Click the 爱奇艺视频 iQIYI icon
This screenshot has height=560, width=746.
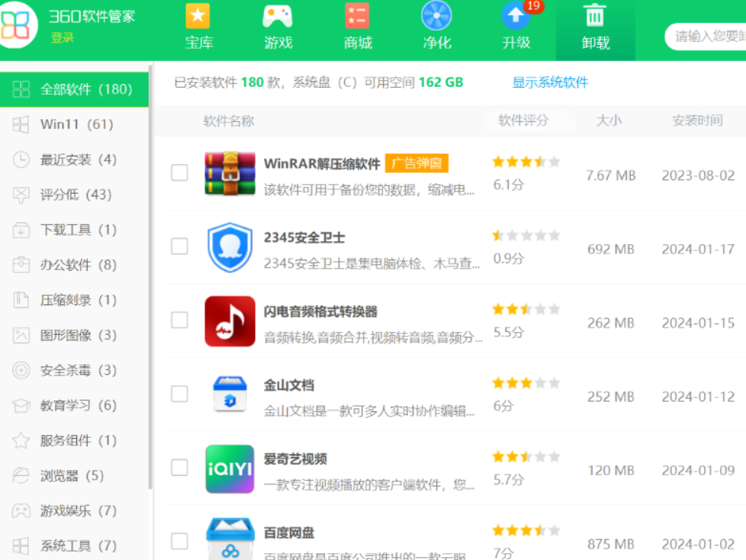click(x=230, y=468)
